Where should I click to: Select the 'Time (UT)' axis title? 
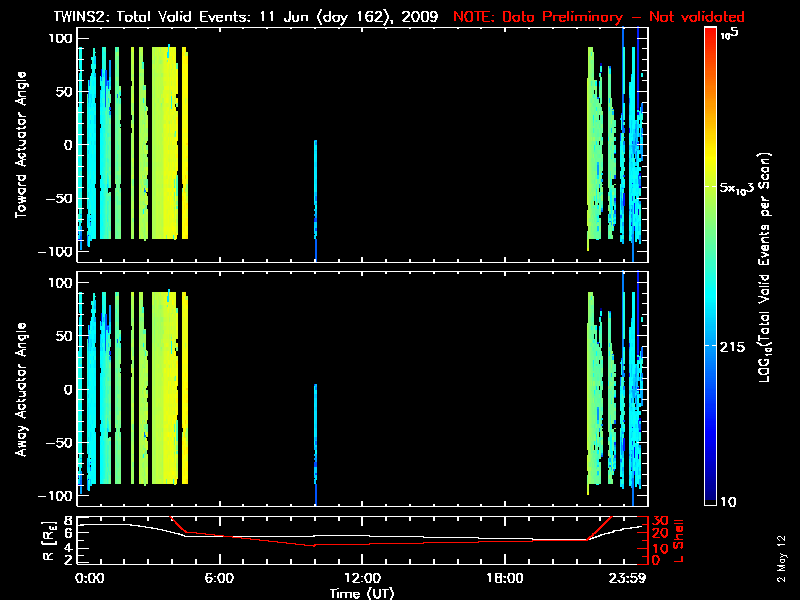(362, 593)
